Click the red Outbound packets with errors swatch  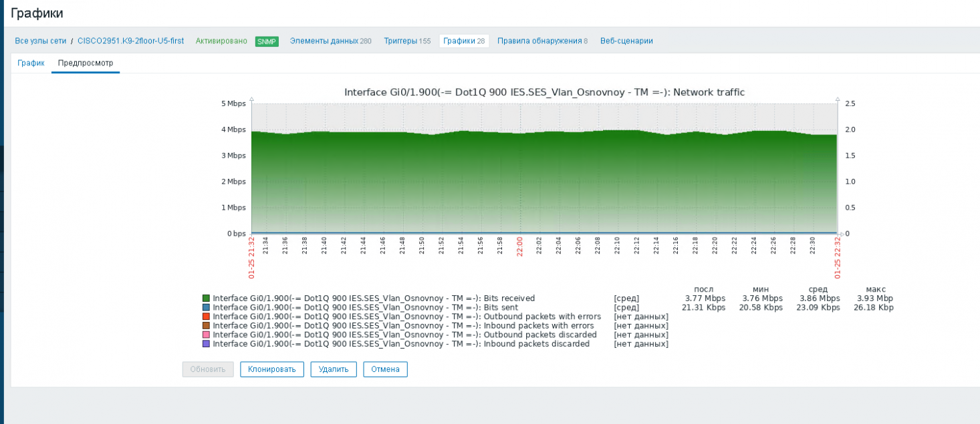click(x=206, y=316)
